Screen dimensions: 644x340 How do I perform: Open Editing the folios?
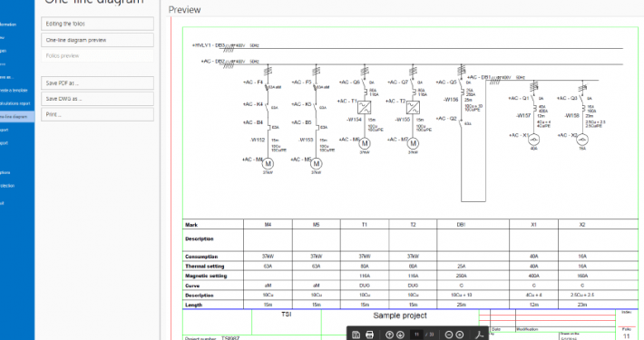click(97, 24)
